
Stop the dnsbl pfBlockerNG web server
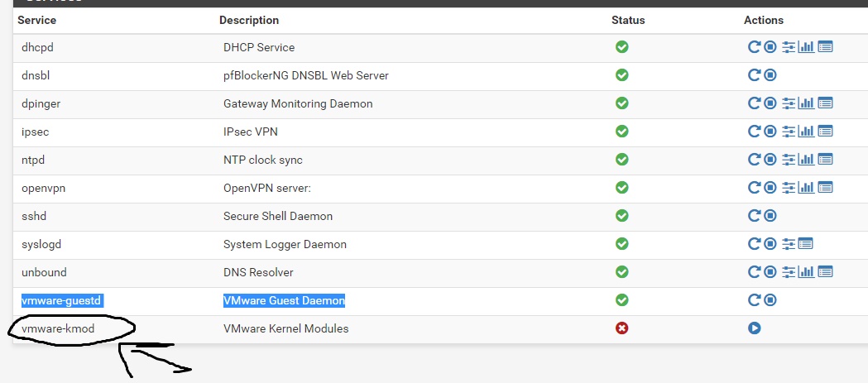pyautogui.click(x=770, y=75)
